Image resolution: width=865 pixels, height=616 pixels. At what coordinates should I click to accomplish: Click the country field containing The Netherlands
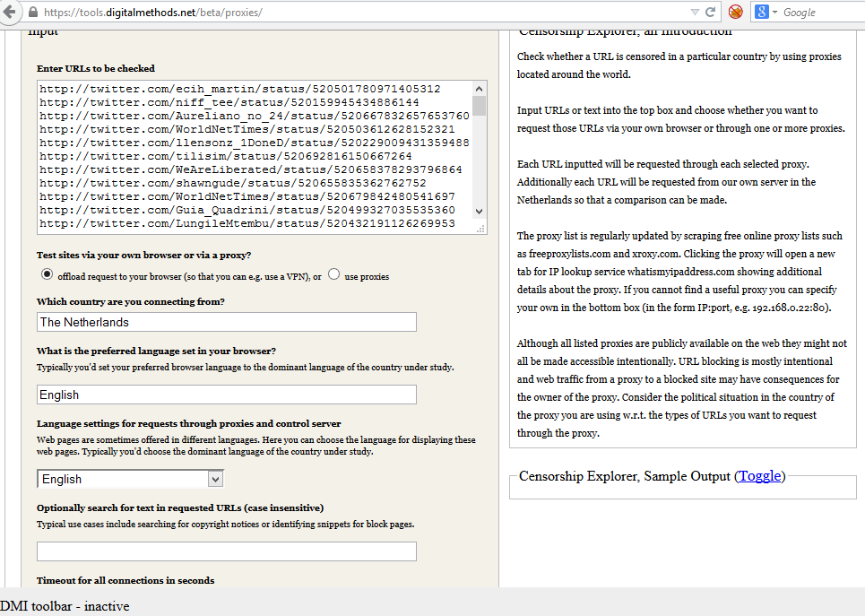point(227,323)
